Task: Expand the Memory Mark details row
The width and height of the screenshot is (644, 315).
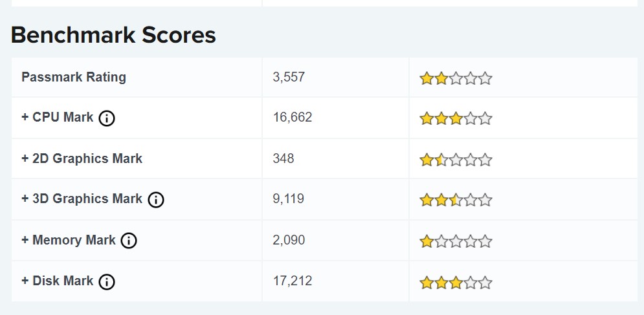Action: pyautogui.click(x=69, y=240)
